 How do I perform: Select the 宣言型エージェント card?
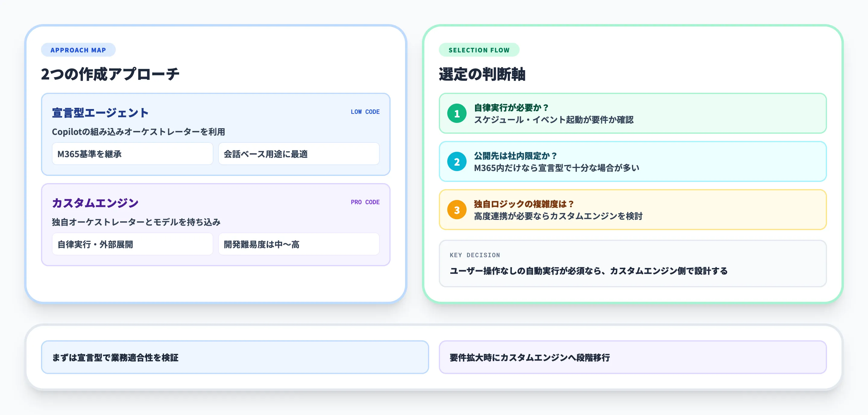(215, 134)
